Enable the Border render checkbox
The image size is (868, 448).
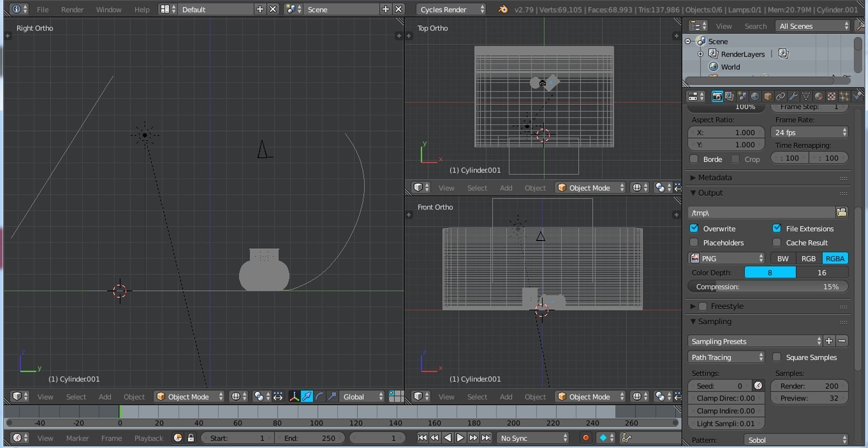click(x=694, y=159)
